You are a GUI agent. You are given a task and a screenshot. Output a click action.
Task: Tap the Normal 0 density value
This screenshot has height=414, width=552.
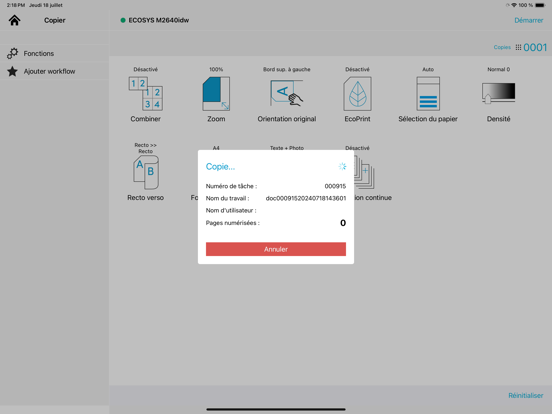click(x=498, y=69)
